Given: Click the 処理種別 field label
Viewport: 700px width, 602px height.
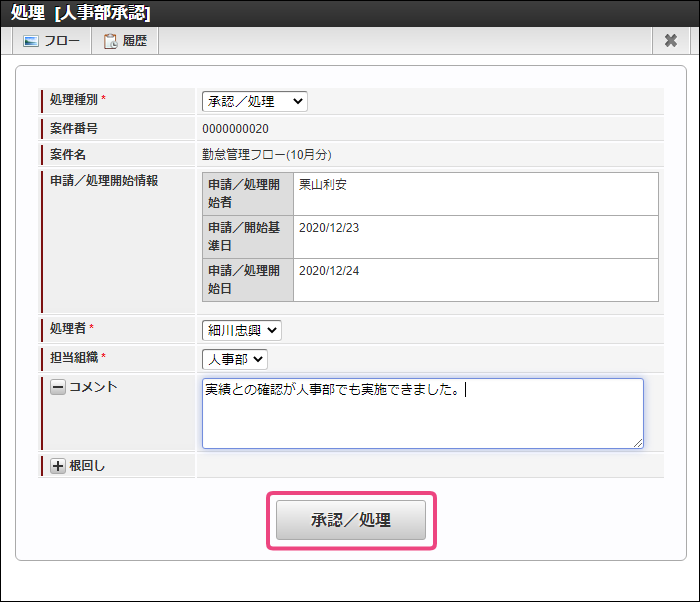Looking at the screenshot, I should [x=75, y=100].
